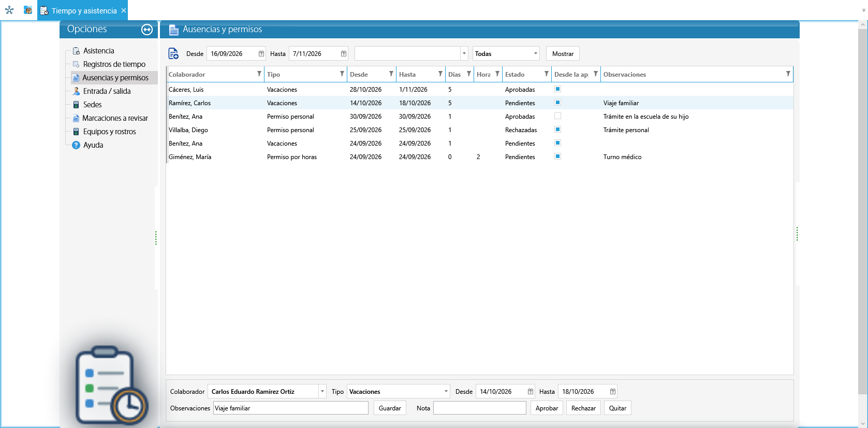
Task: Open filter for the Estado column
Action: point(547,74)
